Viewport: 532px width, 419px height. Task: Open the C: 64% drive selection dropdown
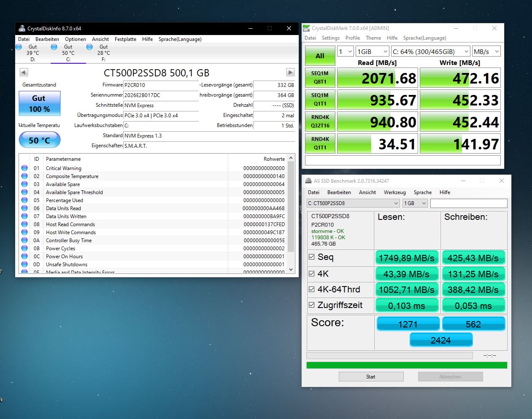430,51
